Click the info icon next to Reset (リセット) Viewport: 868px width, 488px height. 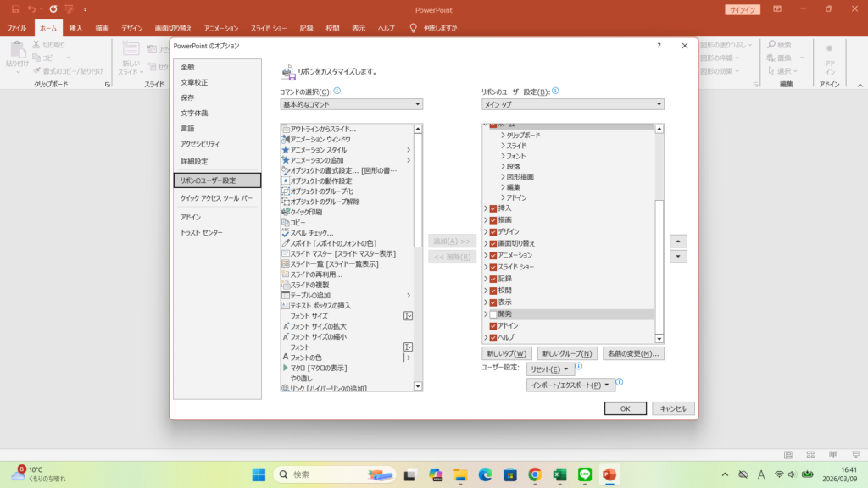click(579, 367)
